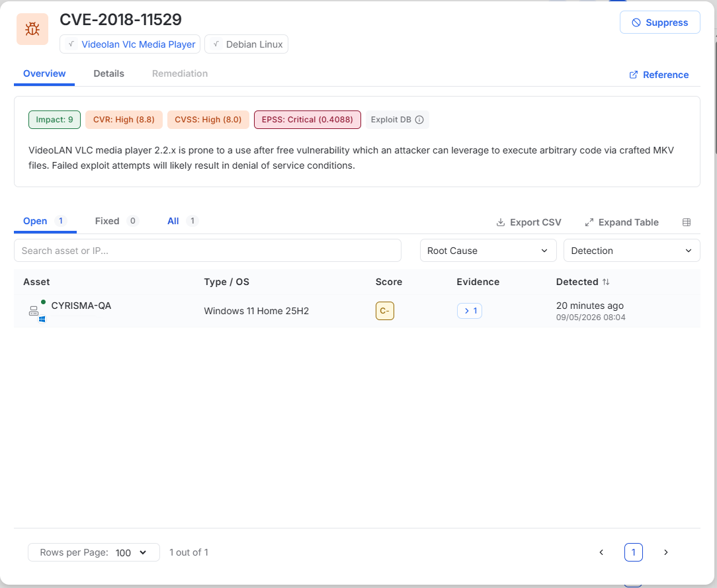
Task: Export the table as CSV
Action: pos(528,223)
